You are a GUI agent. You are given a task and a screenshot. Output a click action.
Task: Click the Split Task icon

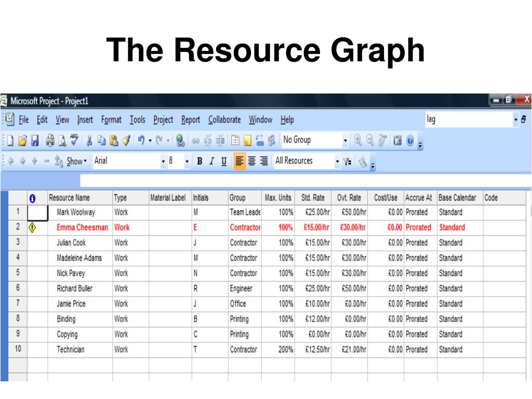(220, 140)
